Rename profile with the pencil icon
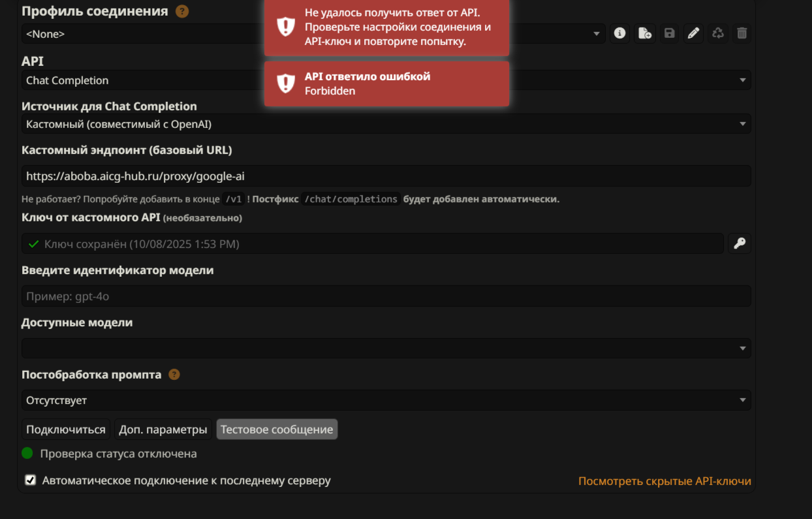This screenshot has height=519, width=812. click(x=693, y=33)
